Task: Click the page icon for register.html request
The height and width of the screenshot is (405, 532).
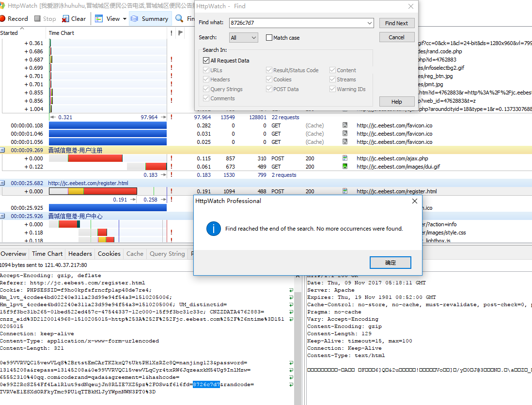Action: pyautogui.click(x=345, y=191)
